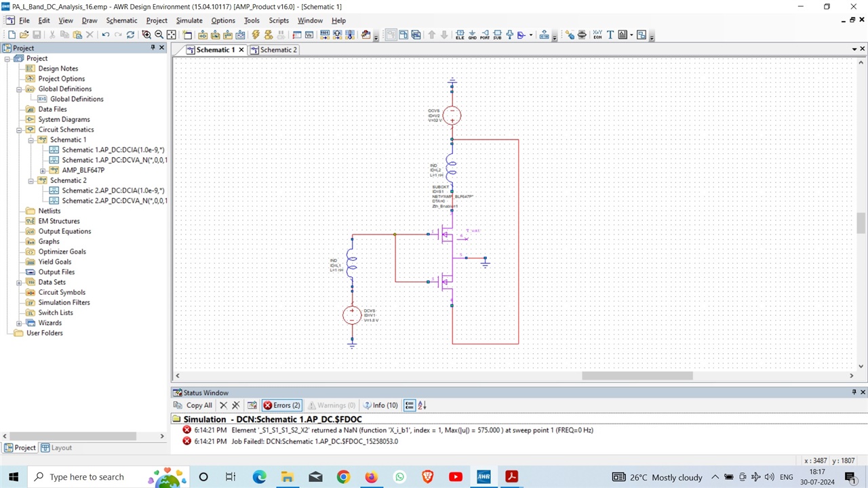This screenshot has width=868, height=488.
Task: Click the Zoom In magnifier icon
Action: 146,35
